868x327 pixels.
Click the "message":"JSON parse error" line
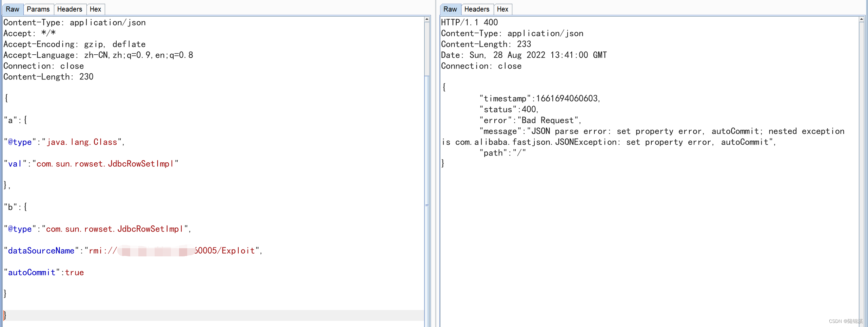click(662, 131)
